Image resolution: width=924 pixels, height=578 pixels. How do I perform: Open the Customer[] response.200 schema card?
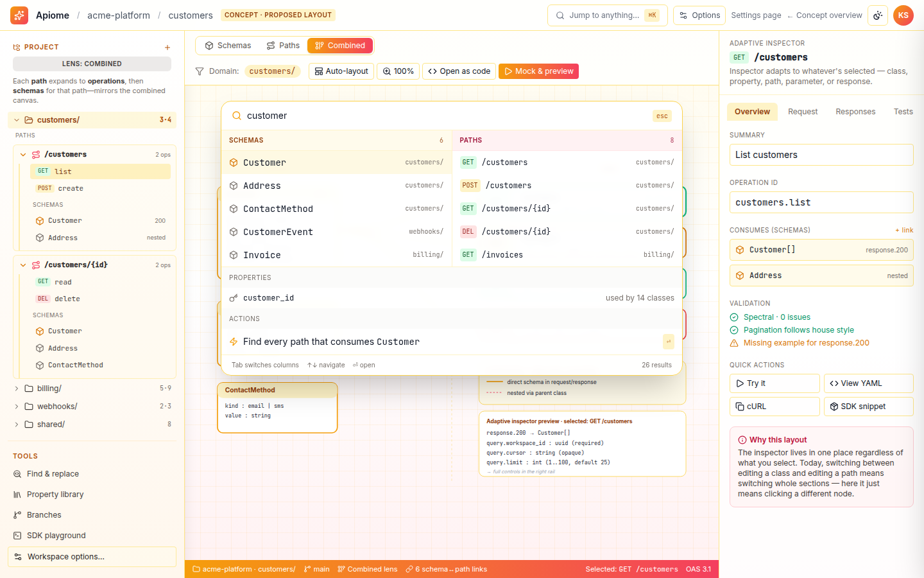click(x=821, y=250)
